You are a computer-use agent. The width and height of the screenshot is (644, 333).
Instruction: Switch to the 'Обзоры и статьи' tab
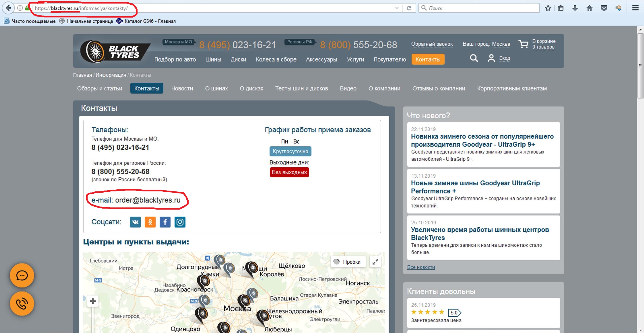(x=99, y=88)
